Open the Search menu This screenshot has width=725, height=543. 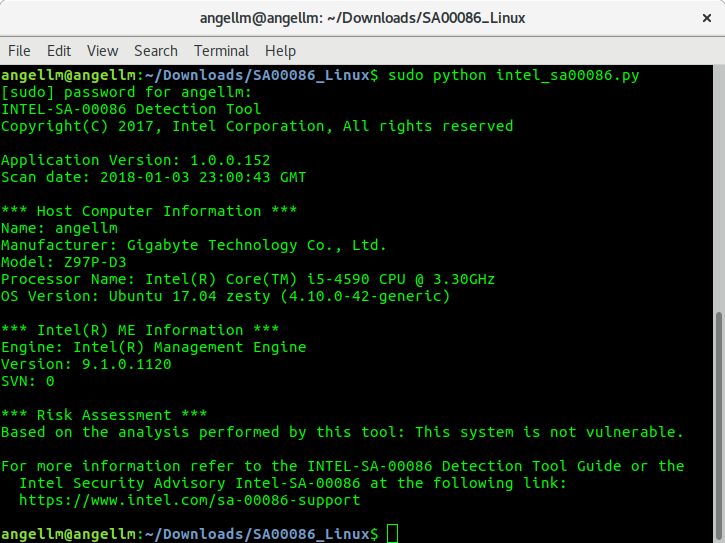[x=156, y=51]
